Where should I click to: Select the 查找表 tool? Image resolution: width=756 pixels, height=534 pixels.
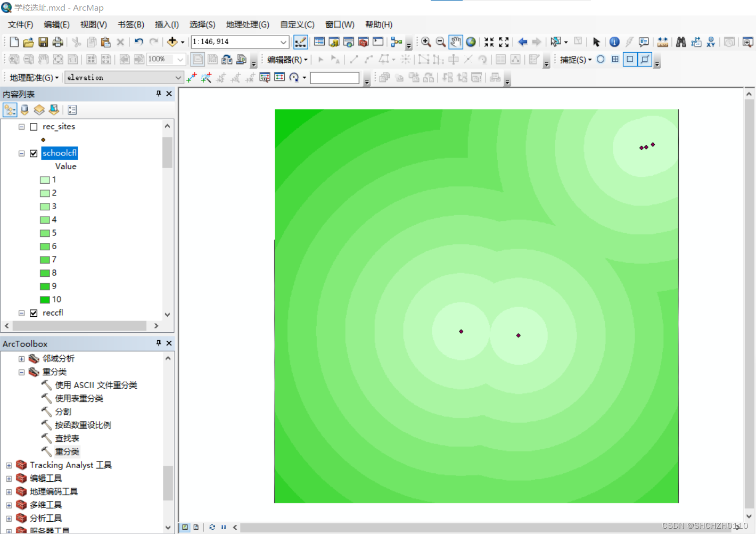(x=67, y=438)
